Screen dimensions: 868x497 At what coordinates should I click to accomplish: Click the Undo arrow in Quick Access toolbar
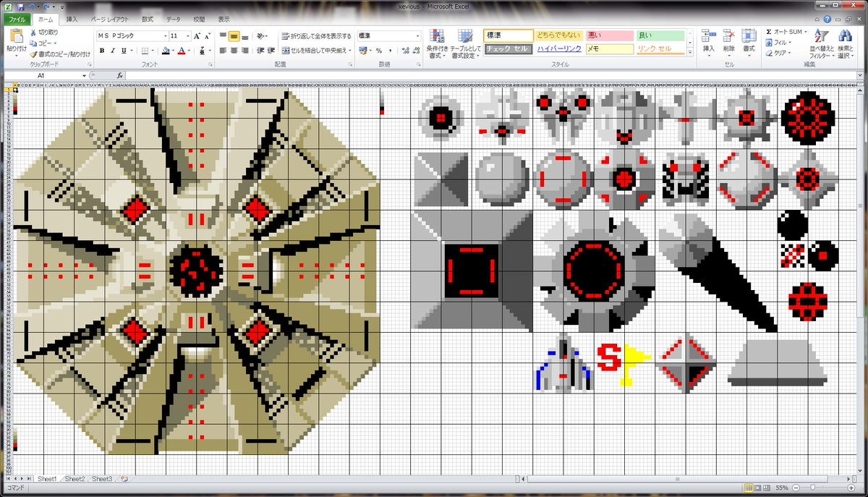[x=33, y=7]
